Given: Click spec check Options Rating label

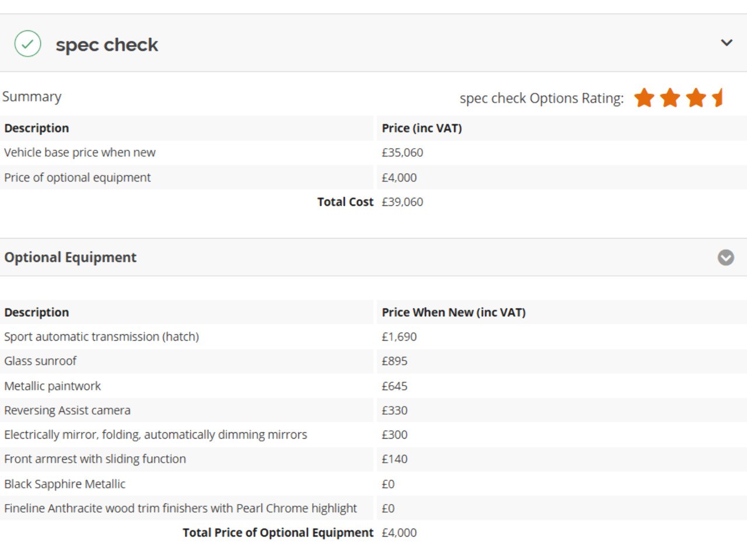Looking at the screenshot, I should (x=542, y=98).
